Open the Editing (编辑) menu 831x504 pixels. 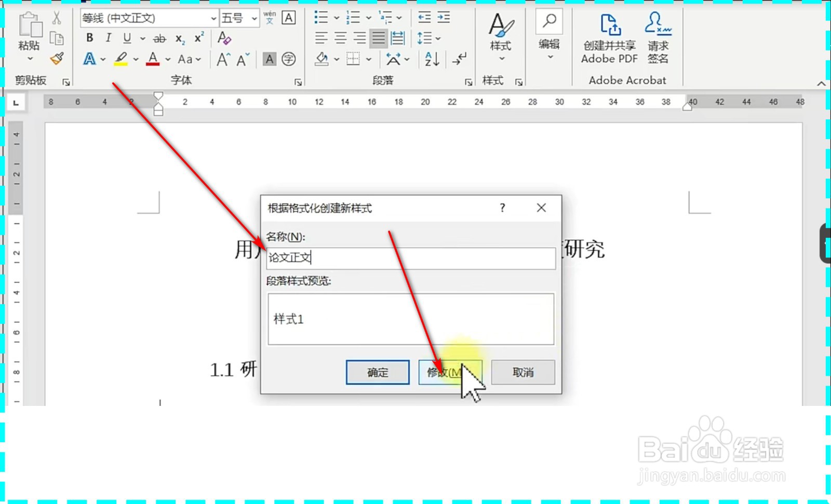pyautogui.click(x=549, y=35)
